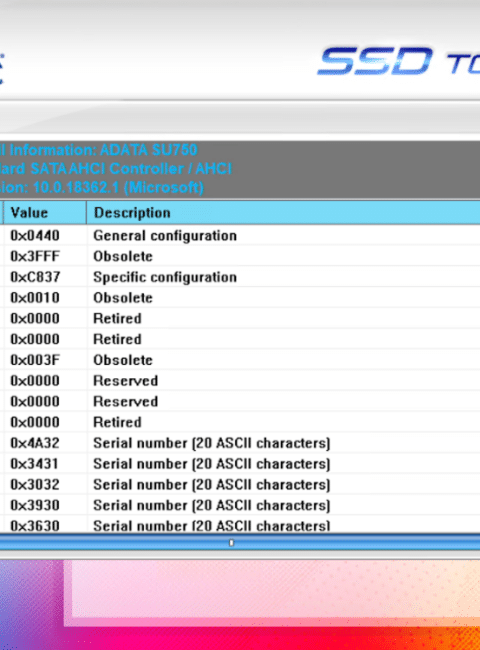The width and height of the screenshot is (480, 650).
Task: Click the blue splitter bar grip handle
Action: 231,542
